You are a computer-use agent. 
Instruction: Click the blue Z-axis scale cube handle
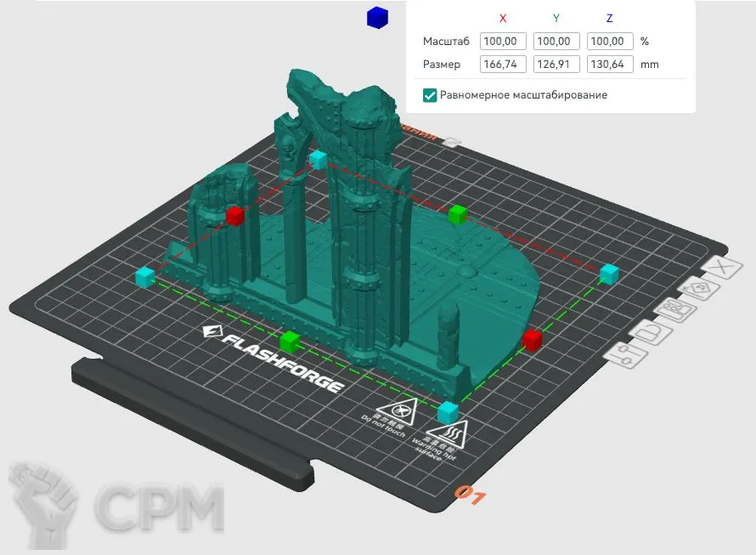point(376,17)
